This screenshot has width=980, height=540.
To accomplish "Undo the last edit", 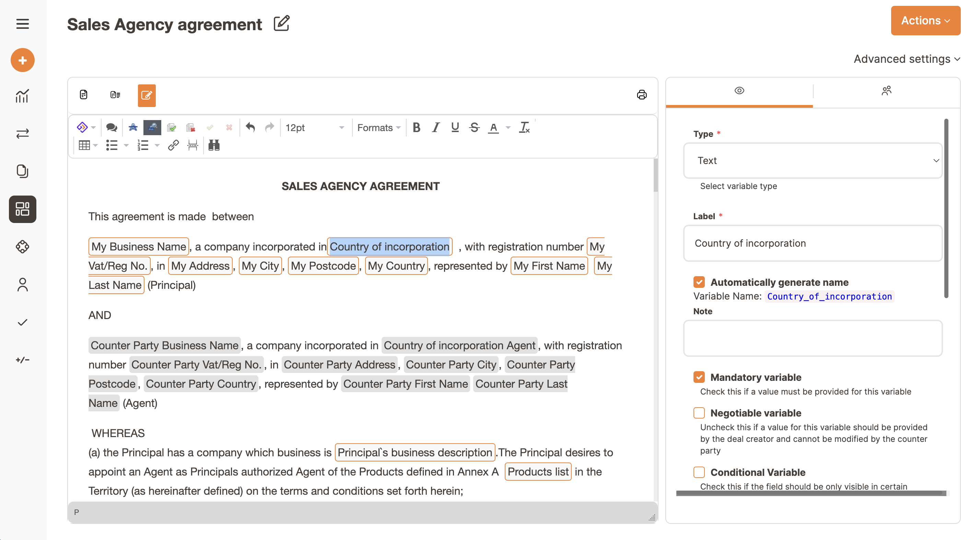I will coord(250,127).
